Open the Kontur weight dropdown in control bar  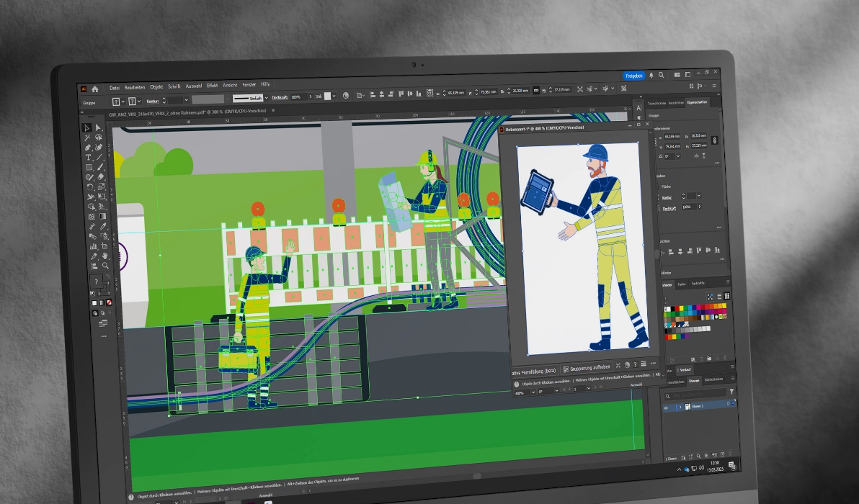point(186,99)
